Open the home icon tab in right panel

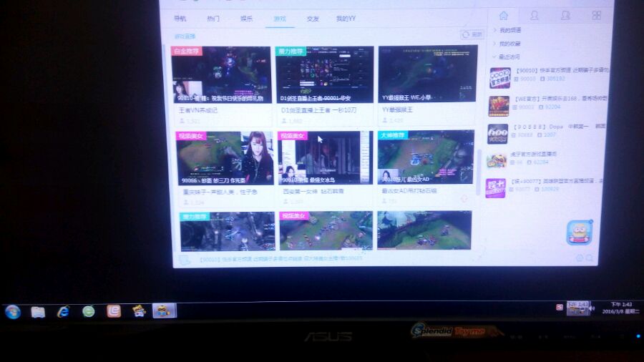[503, 16]
